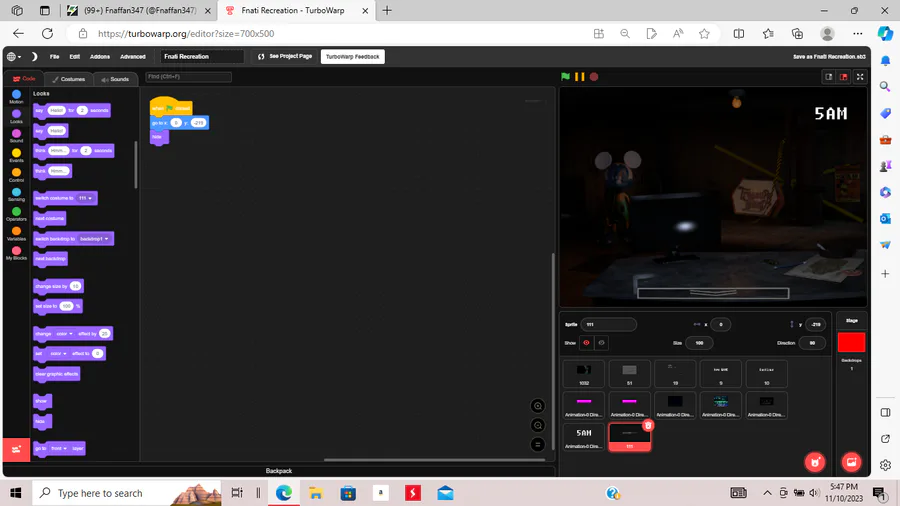The width and height of the screenshot is (900, 506).
Task: Open front dropdown in go to layer block
Action: [58, 448]
